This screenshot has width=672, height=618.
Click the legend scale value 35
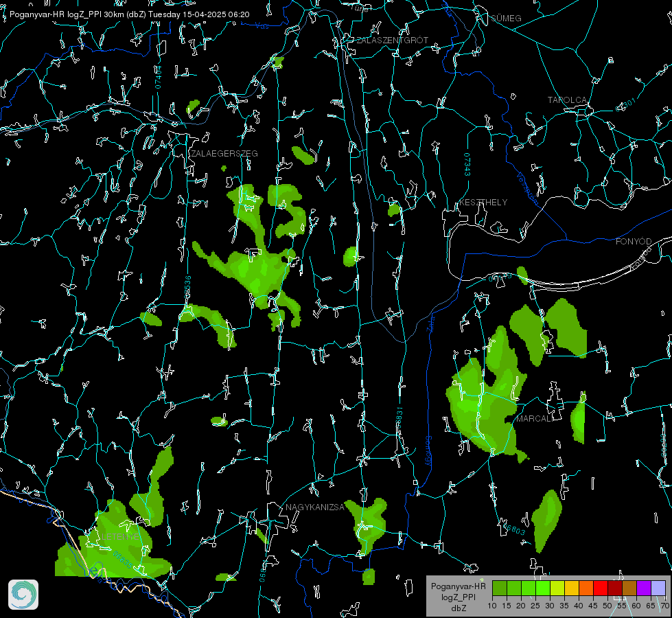click(564, 606)
